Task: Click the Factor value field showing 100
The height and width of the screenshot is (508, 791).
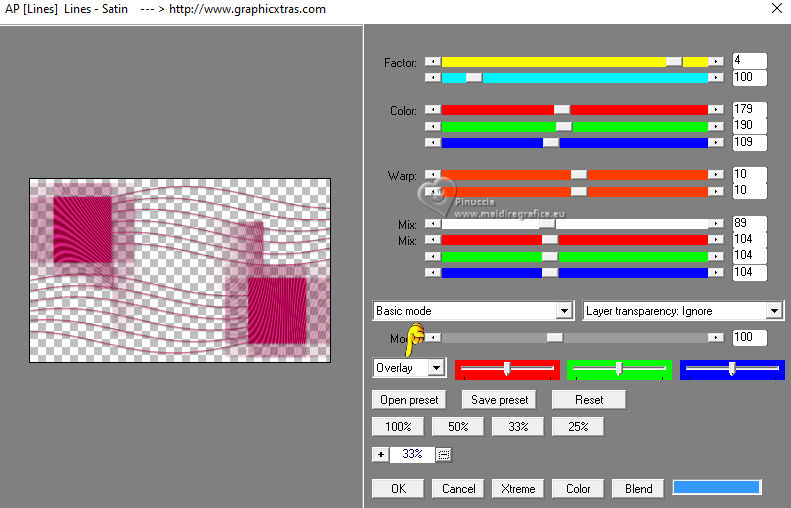Action: pyautogui.click(x=750, y=77)
